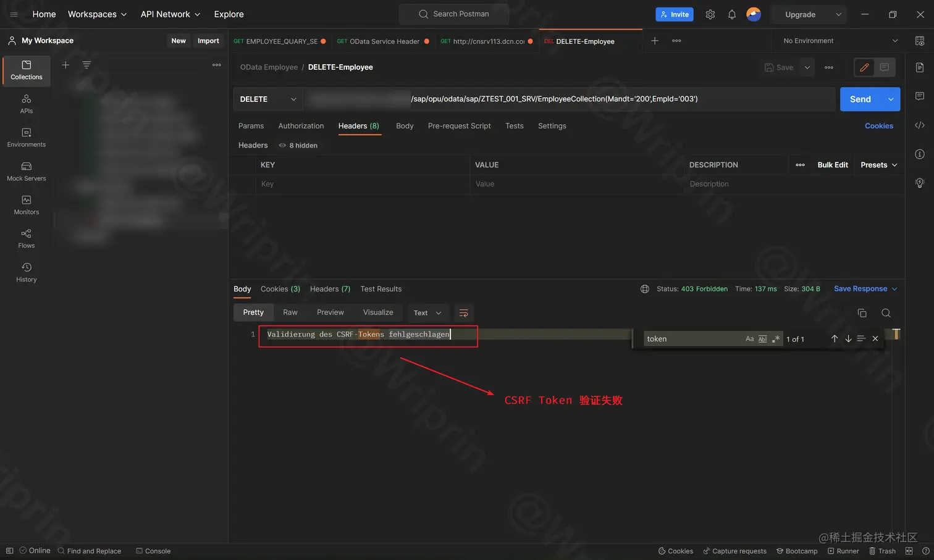Click the network globe icon beside Status
Image resolution: width=934 pixels, height=560 pixels.
pyautogui.click(x=645, y=289)
